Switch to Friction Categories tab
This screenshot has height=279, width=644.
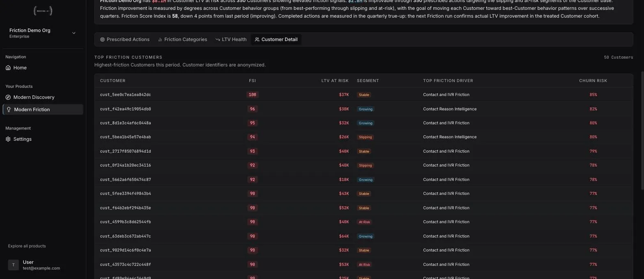(182, 39)
